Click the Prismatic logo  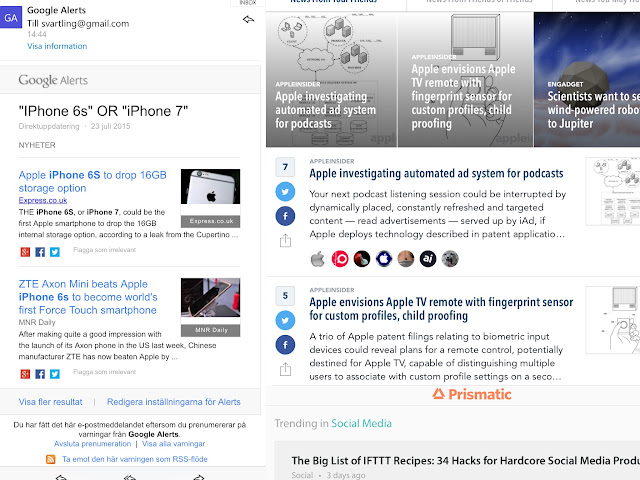472,394
